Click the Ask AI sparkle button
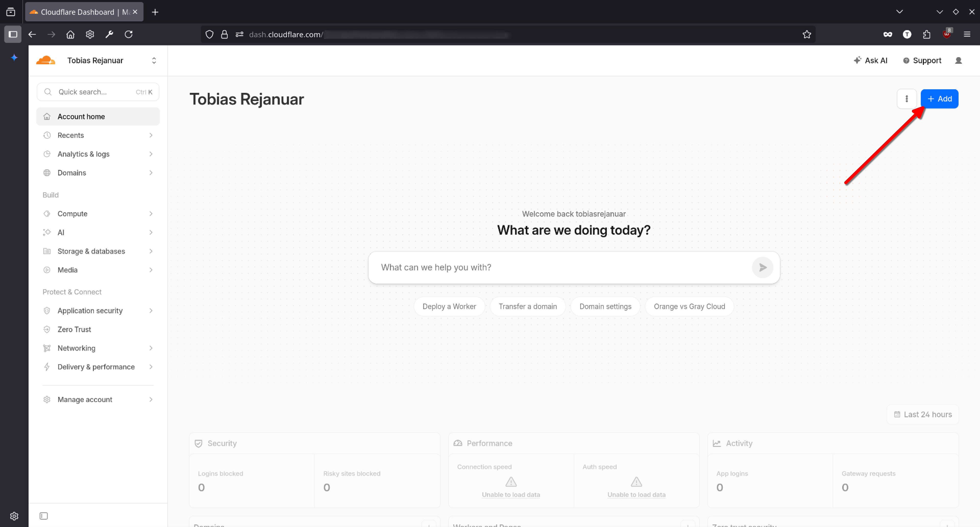 tap(871, 60)
